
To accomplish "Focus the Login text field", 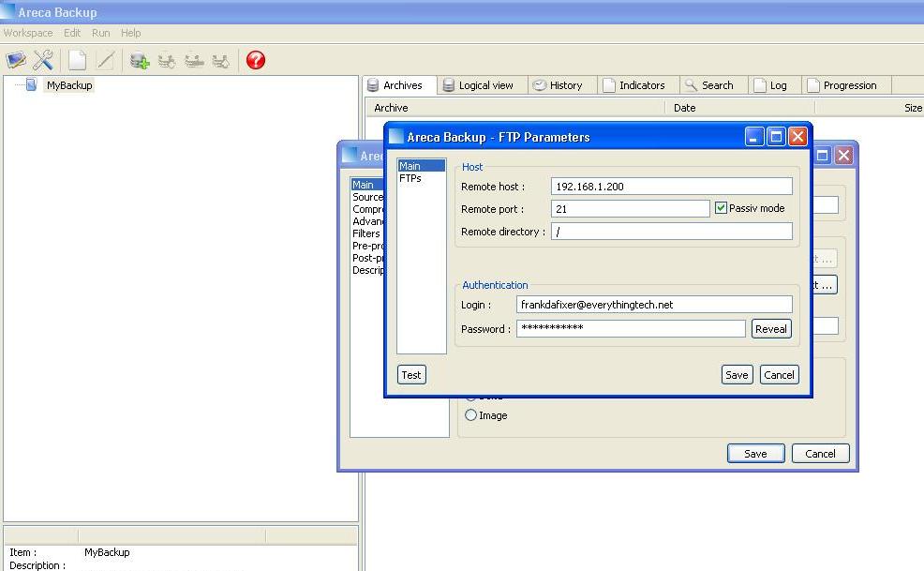I will point(654,305).
